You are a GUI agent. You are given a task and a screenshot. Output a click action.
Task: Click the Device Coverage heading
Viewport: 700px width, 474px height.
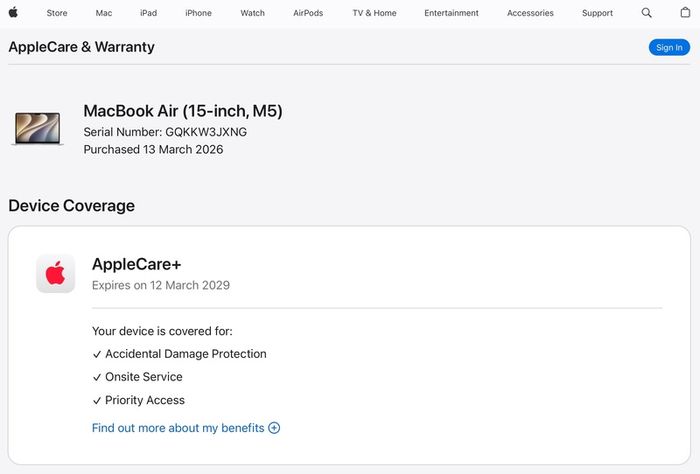tap(71, 206)
